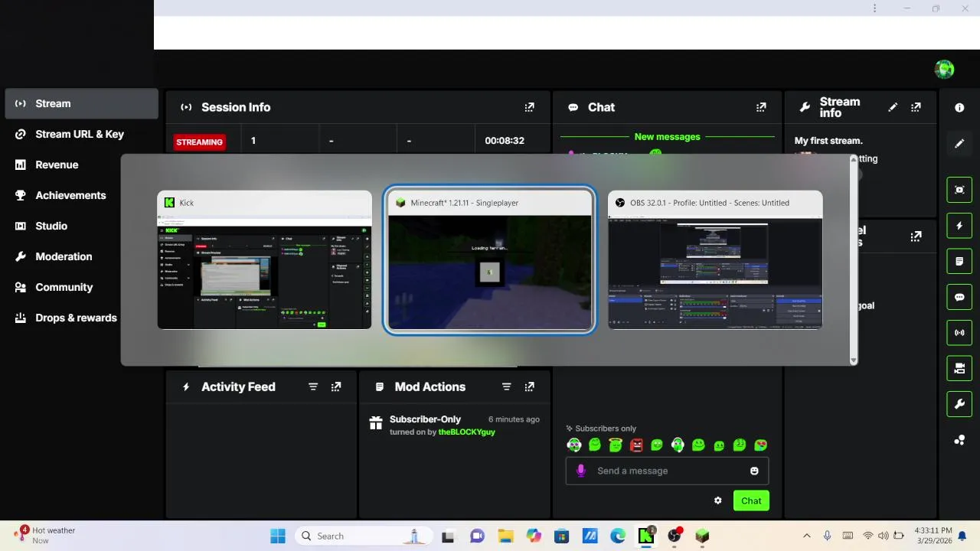Pop out the Mod Actions panel

529,387
